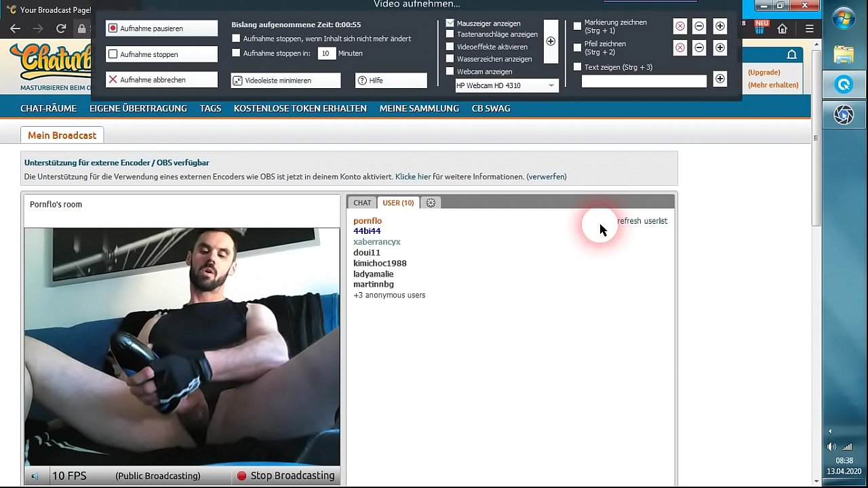Click the refresh userlist link
Viewport: 868px width, 488px height.
(x=642, y=221)
